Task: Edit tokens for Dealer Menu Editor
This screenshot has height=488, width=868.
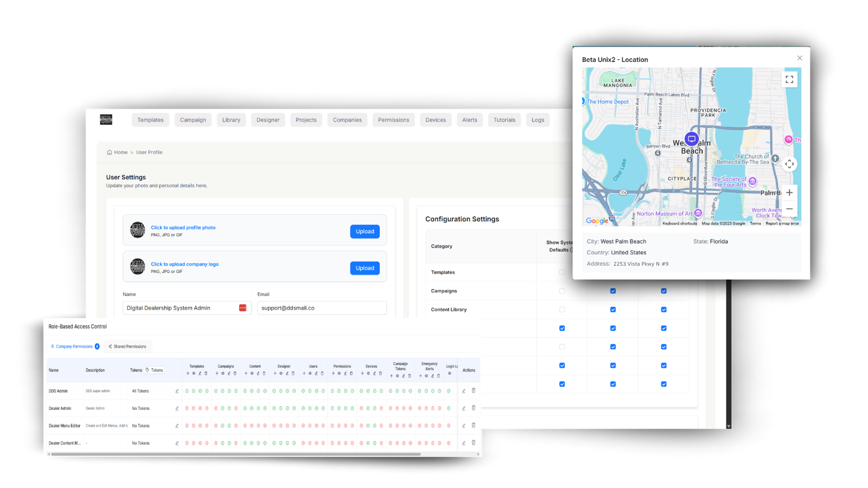Action: [x=177, y=426]
